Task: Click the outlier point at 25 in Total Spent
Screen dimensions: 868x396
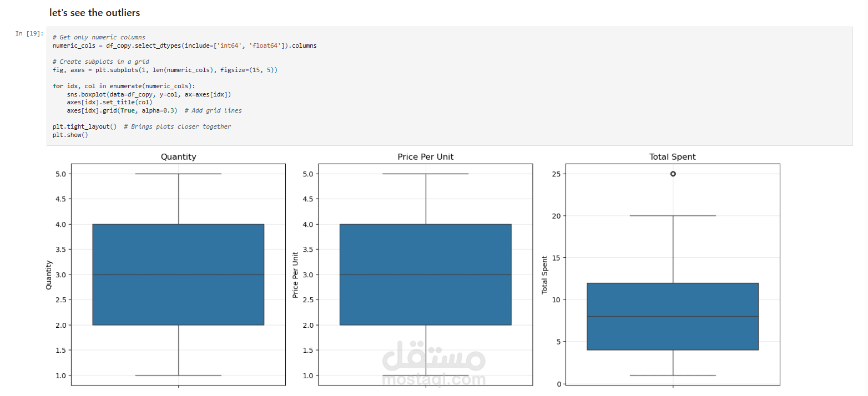Action: [x=673, y=174]
